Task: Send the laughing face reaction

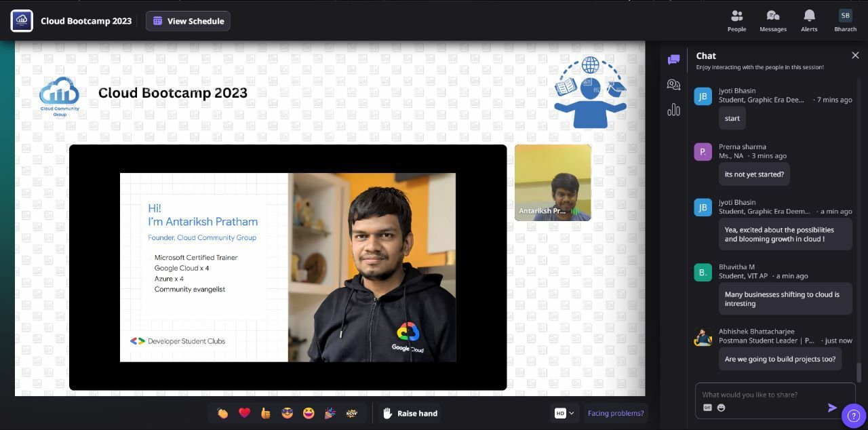Action: (x=309, y=413)
